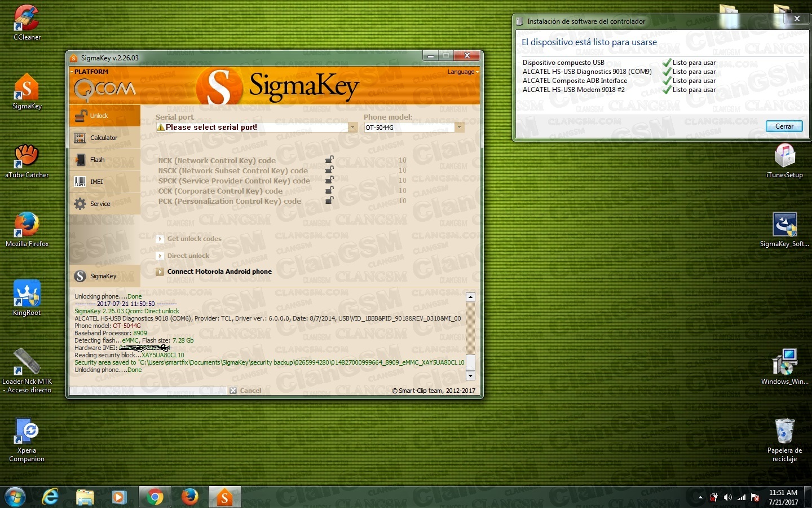Viewport: 812px width, 508px height.
Task: Open KingRoot desktop icon
Action: [x=27, y=298]
